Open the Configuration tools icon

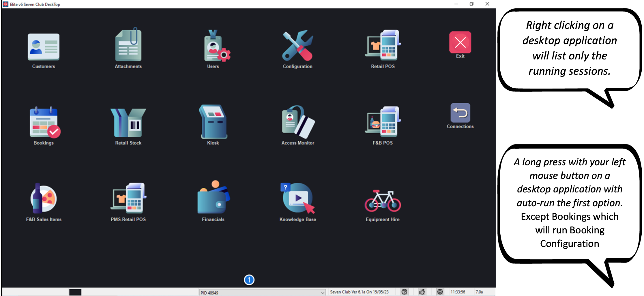coord(297,45)
